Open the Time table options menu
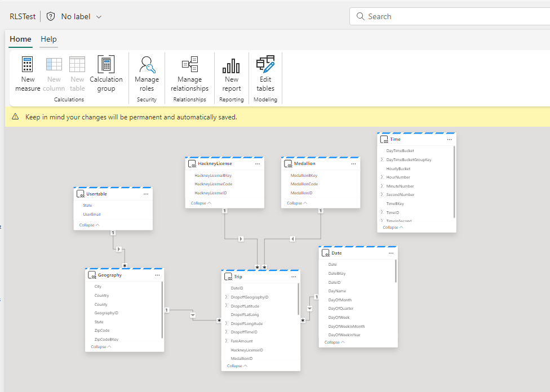 tap(449, 139)
